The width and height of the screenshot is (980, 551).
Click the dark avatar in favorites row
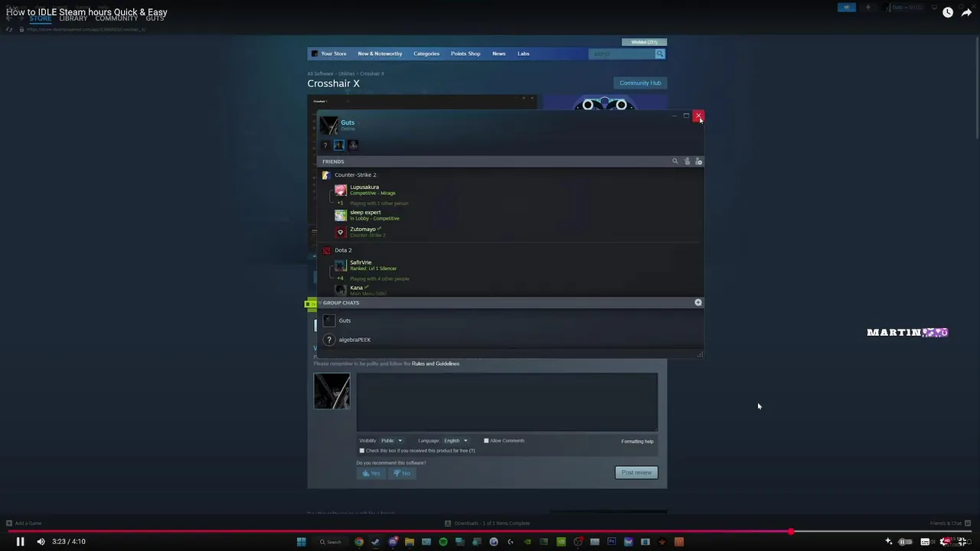click(x=353, y=145)
